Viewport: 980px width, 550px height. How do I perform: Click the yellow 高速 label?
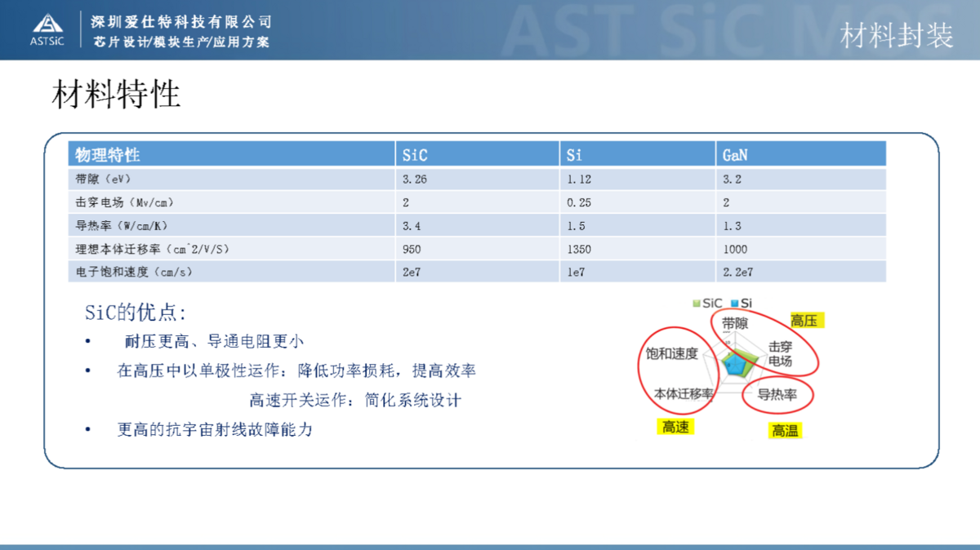click(x=675, y=427)
